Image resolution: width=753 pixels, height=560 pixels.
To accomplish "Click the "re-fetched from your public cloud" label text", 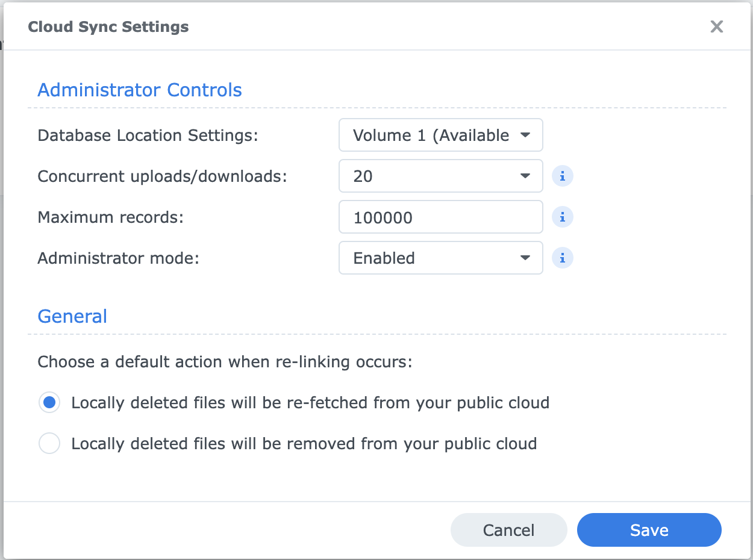I will (x=310, y=403).
